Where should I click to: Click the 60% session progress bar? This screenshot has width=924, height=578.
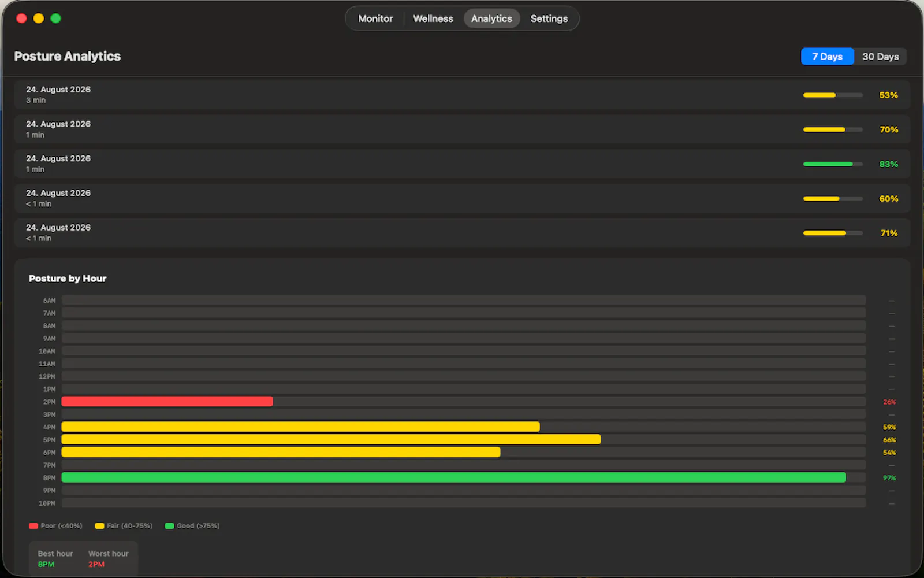pyautogui.click(x=833, y=198)
